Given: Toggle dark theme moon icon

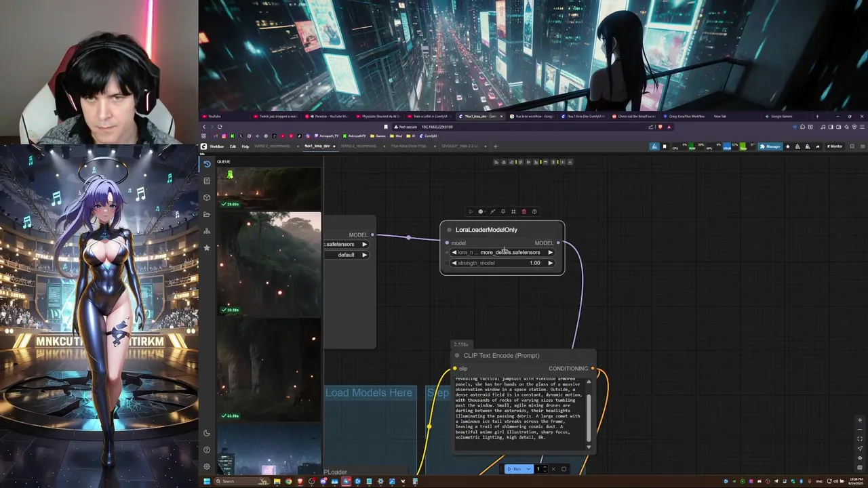Looking at the screenshot, I should [207, 433].
